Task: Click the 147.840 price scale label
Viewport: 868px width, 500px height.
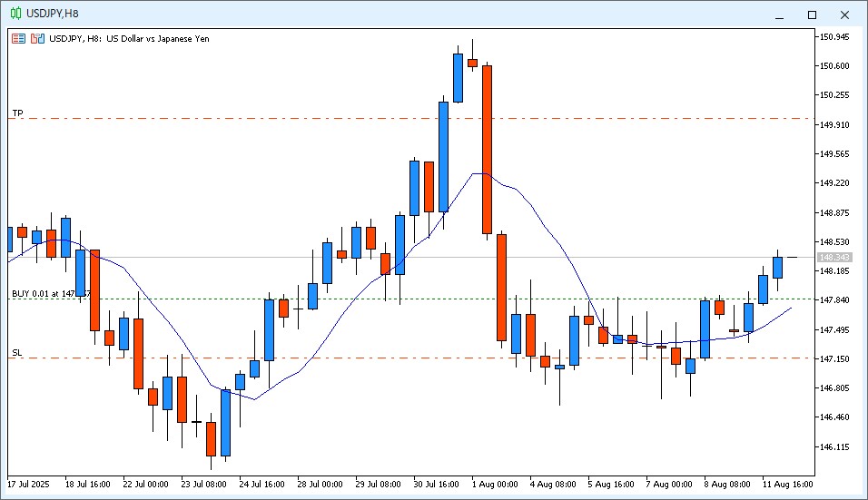Action: click(x=834, y=299)
